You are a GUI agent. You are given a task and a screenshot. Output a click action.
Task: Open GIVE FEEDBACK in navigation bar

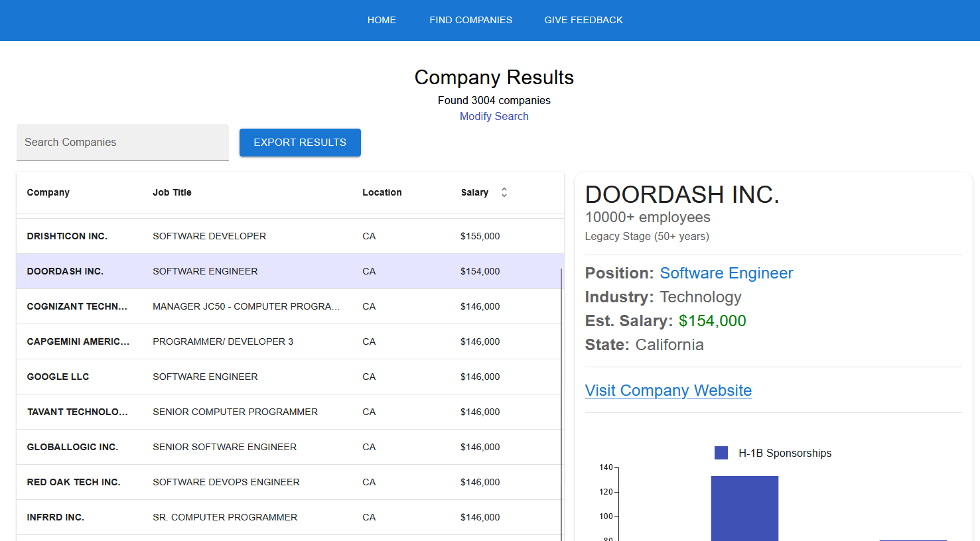tap(583, 20)
